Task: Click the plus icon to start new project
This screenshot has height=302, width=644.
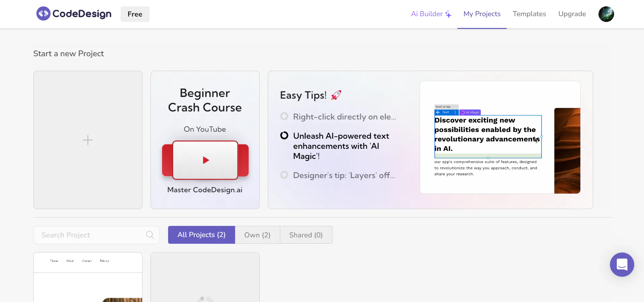Action: click(88, 140)
